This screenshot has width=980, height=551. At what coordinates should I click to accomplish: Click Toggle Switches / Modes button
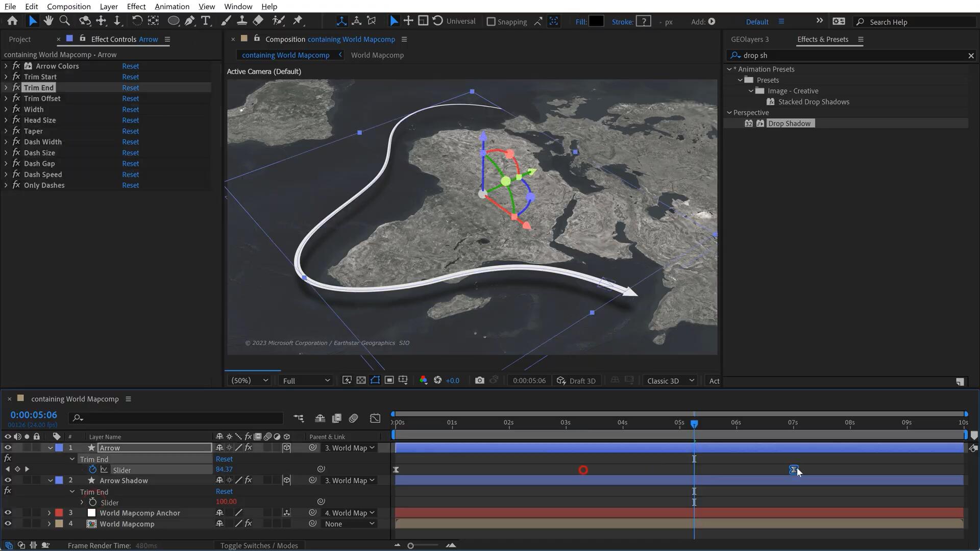259,545
